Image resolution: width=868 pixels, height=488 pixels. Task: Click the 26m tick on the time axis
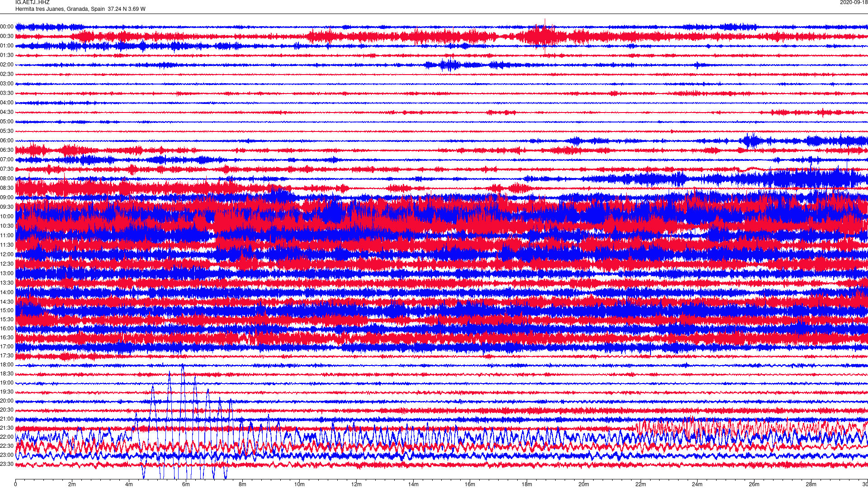754,484
